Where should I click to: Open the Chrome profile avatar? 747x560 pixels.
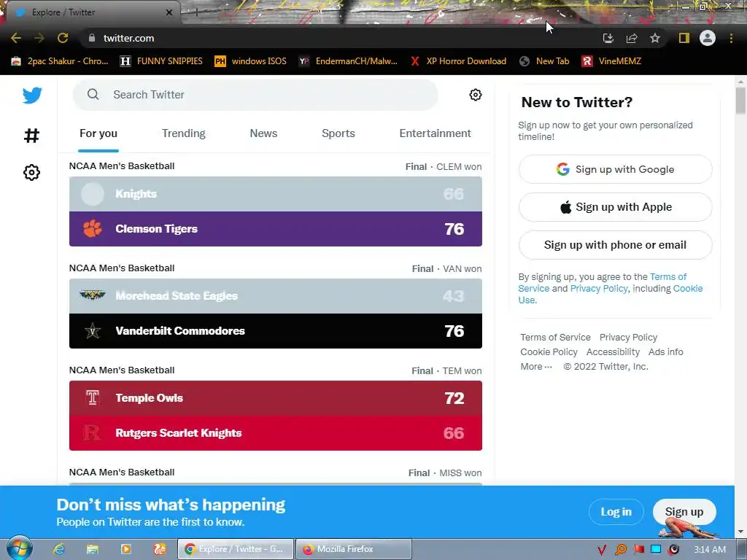(x=708, y=38)
